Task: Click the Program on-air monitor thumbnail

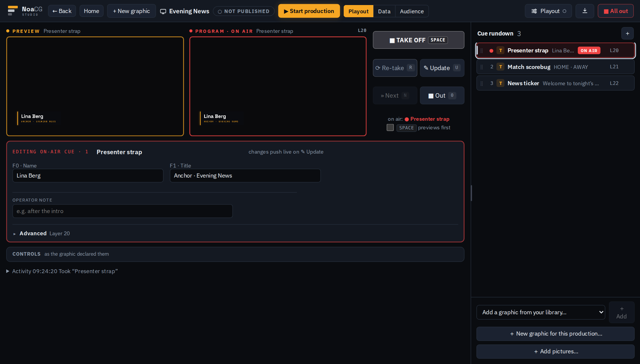Action: (278, 86)
